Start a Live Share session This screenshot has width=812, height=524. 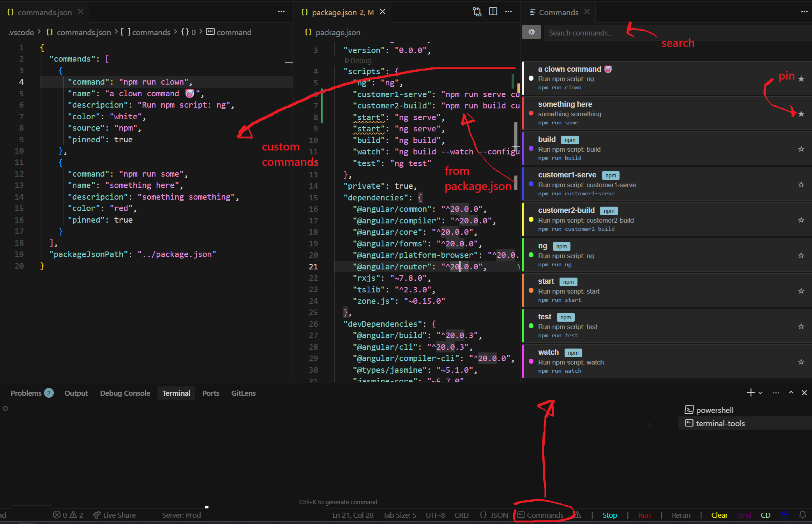pos(114,515)
